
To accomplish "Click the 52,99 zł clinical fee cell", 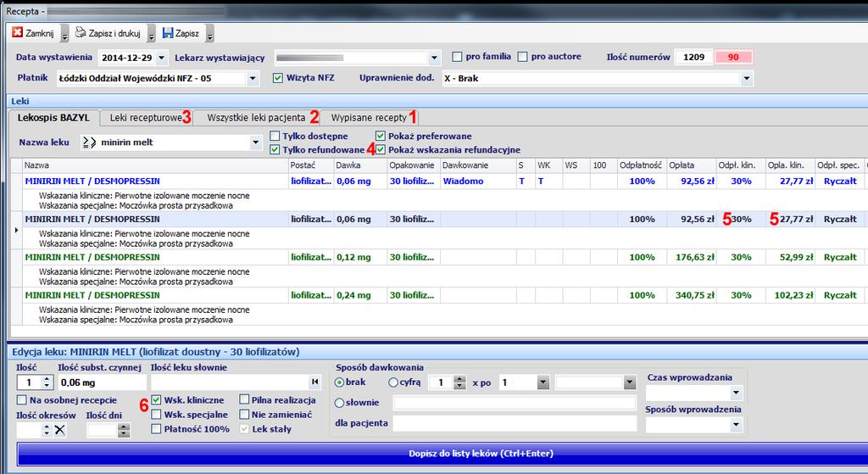I will point(791,257).
